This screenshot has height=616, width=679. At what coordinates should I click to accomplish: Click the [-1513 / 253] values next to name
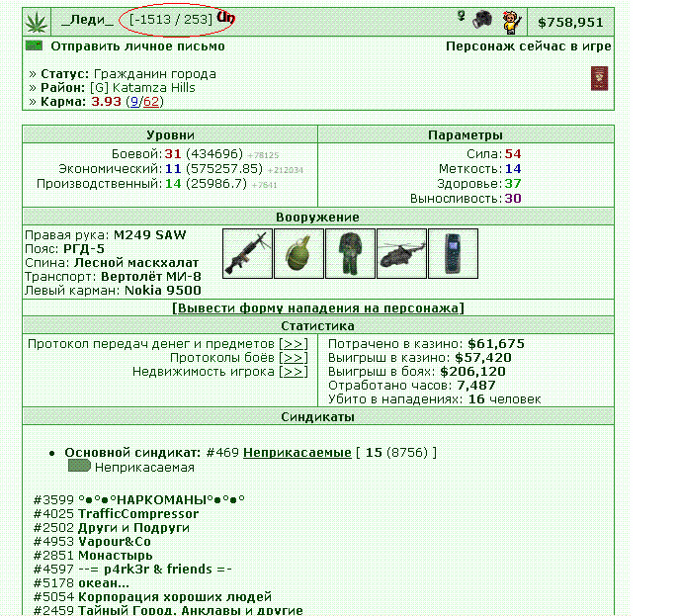coord(171,20)
